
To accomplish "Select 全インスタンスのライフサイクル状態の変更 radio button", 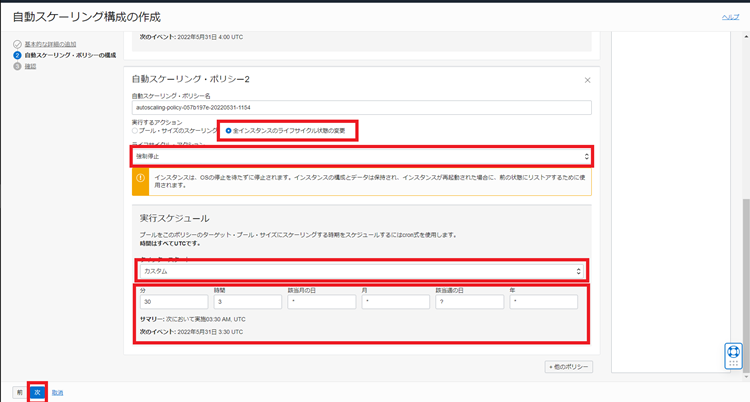I will coord(229,131).
